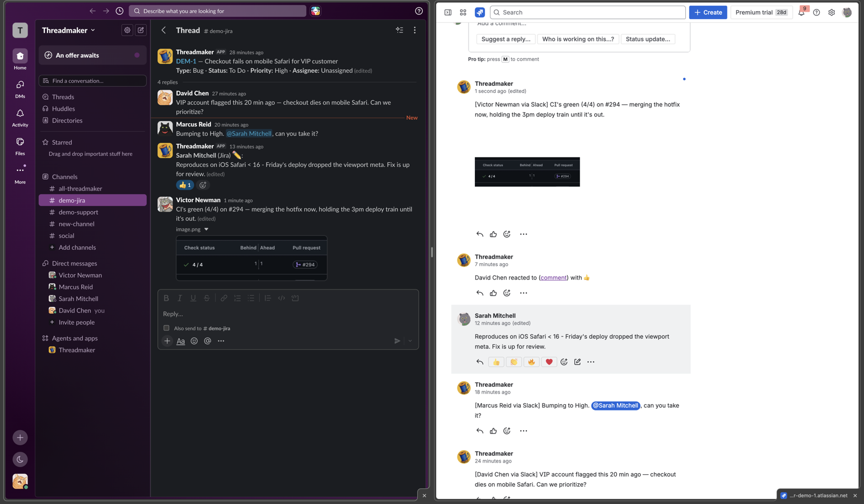Click 'Suggest a reply...' button
This screenshot has width=864, height=504.
coord(506,39)
